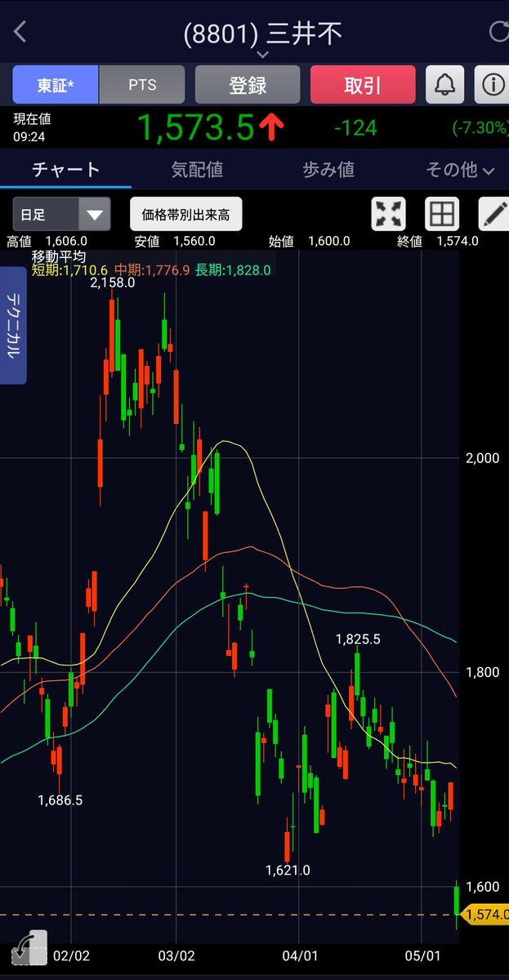Go back using the left arrow
The height and width of the screenshot is (980, 509).
(20, 33)
